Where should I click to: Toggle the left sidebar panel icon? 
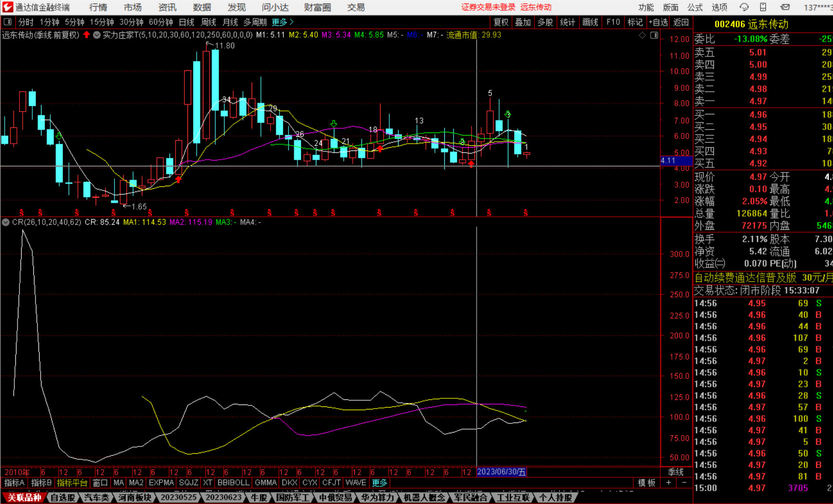pos(8,22)
